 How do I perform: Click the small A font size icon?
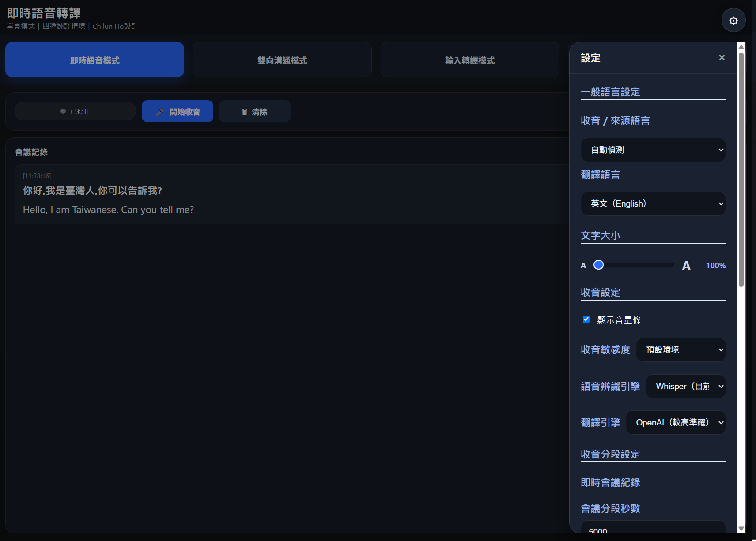(583, 266)
